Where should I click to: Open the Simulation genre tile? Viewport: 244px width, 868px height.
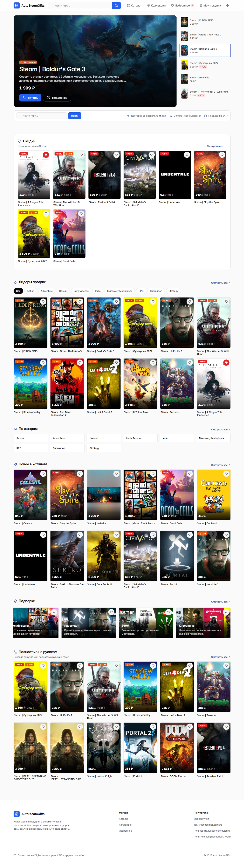(x=67, y=448)
